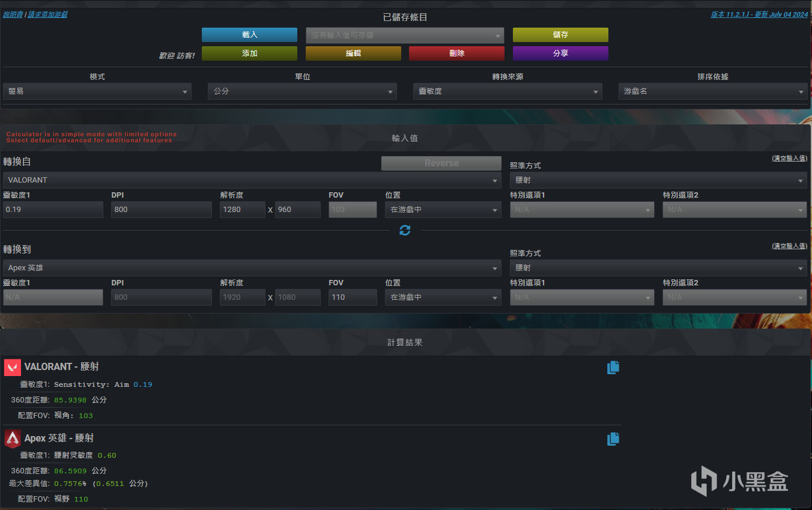The width and height of the screenshot is (812, 510).
Task: Open the 轉換自 位置 dropdown
Action: coord(443,210)
